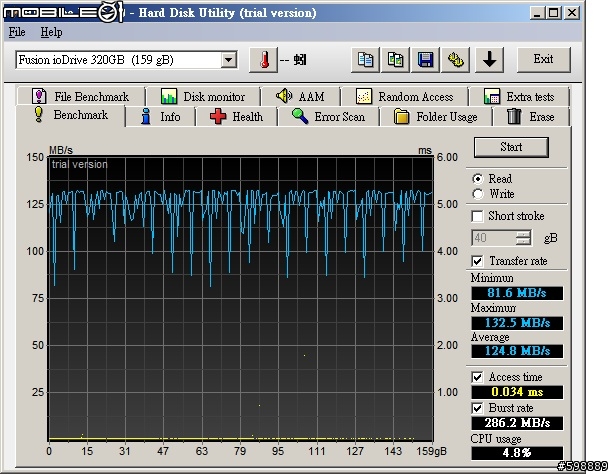This screenshot has height=474, width=614.
Task: Click the Maximum value 132.5 MB/s
Action: click(x=517, y=323)
